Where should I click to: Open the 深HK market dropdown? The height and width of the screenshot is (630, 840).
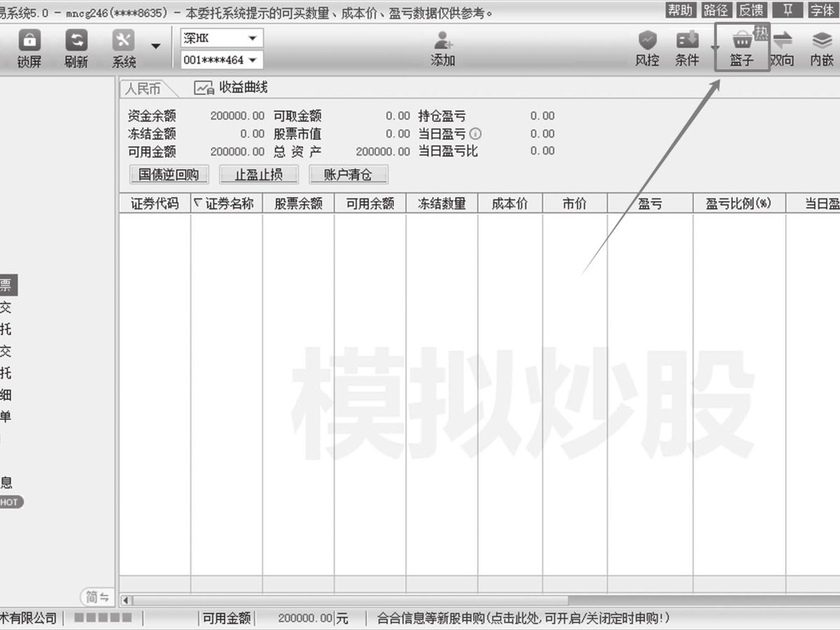(x=221, y=38)
